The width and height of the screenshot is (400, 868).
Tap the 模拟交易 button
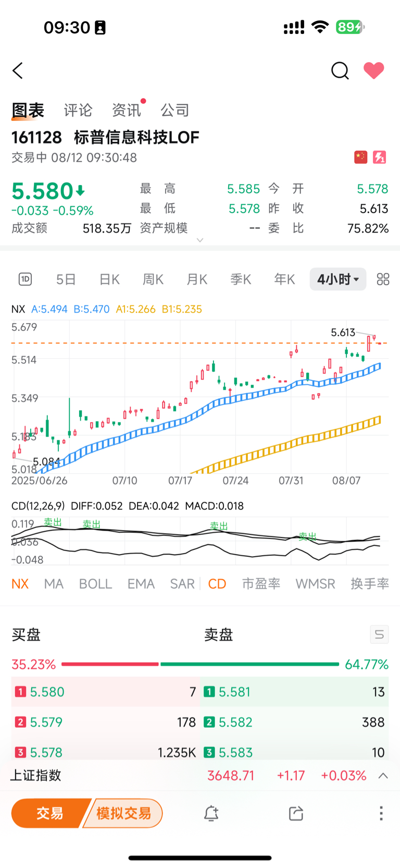coord(123,813)
